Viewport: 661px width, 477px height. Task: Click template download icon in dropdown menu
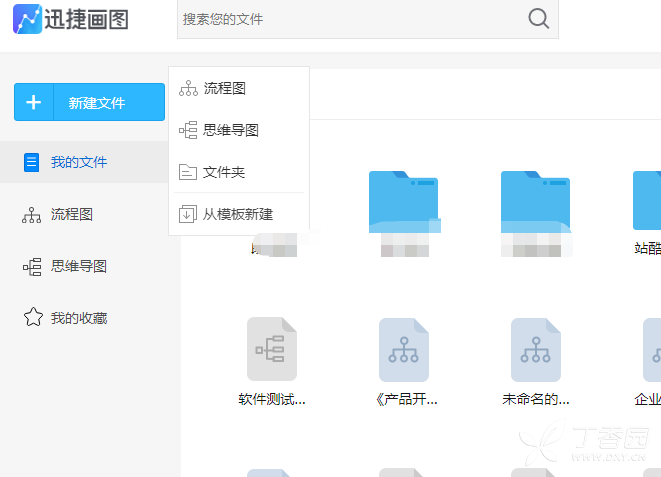(x=188, y=214)
